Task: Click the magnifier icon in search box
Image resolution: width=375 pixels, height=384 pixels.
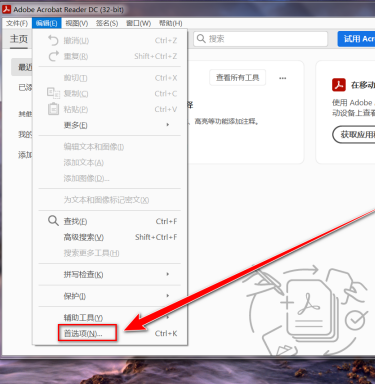Action: 201,39
